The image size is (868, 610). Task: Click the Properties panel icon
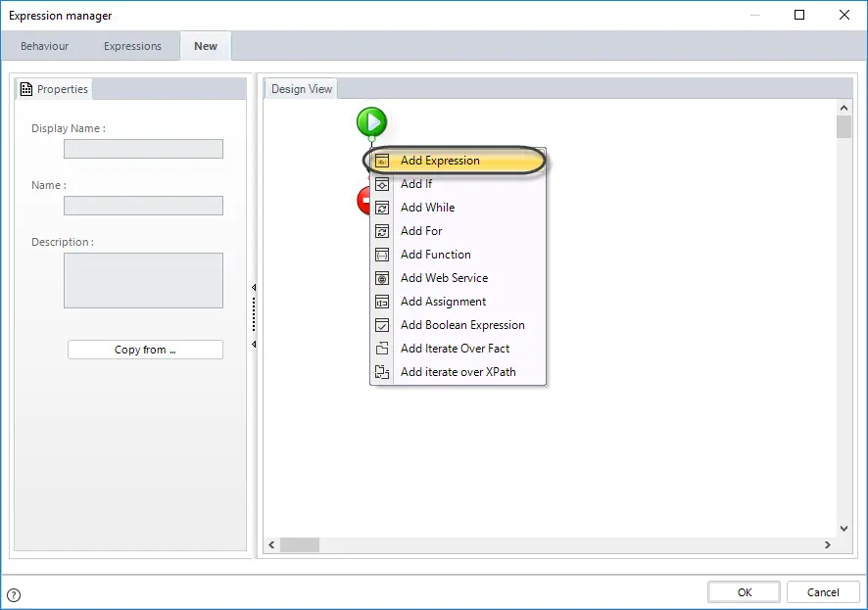pos(26,89)
